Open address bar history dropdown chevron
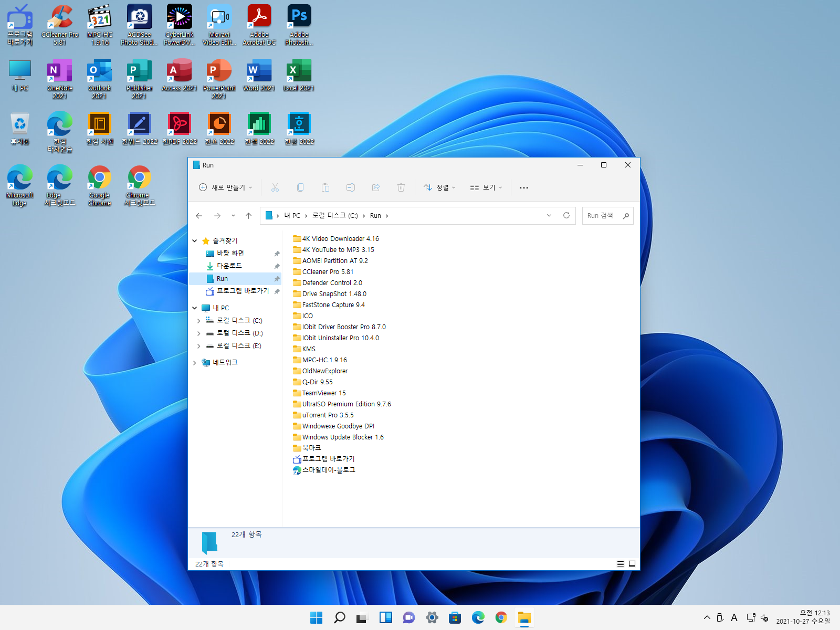Image resolution: width=840 pixels, height=630 pixels. point(549,215)
